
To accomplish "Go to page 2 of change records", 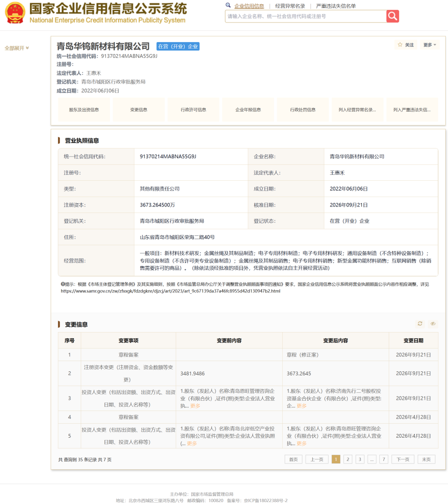I will click(348, 459).
